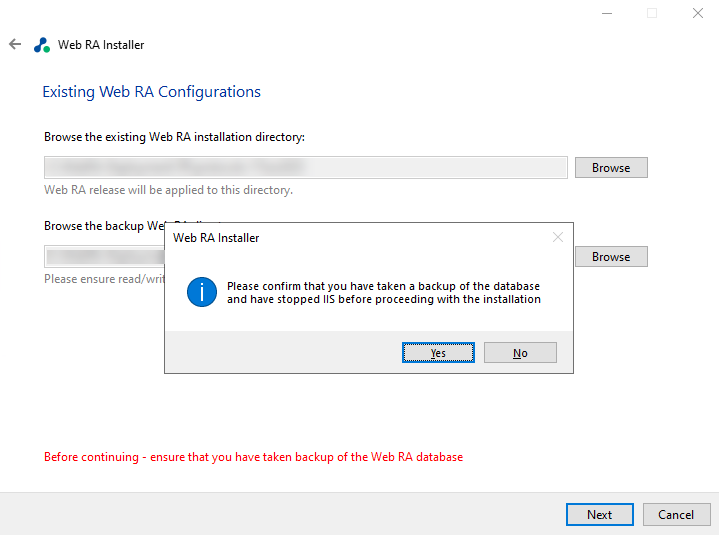Close the main Web RA Installer window
719x535 pixels.
point(697,13)
